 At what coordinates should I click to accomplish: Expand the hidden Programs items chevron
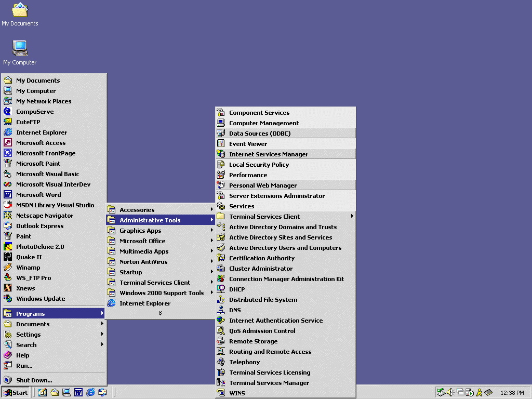(160, 313)
